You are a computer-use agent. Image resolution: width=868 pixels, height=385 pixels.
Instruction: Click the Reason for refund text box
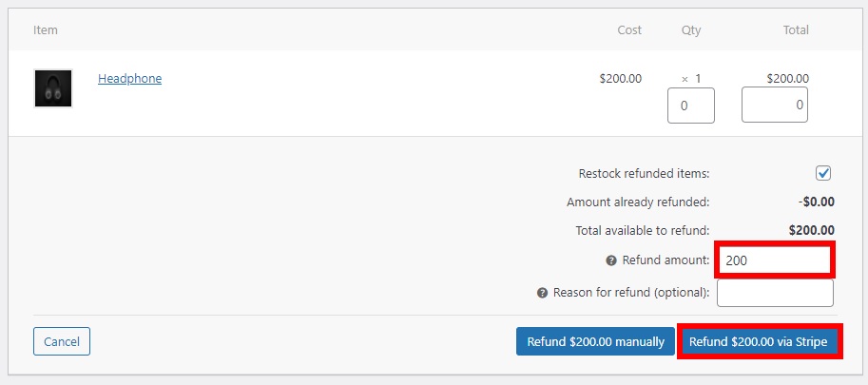point(775,293)
